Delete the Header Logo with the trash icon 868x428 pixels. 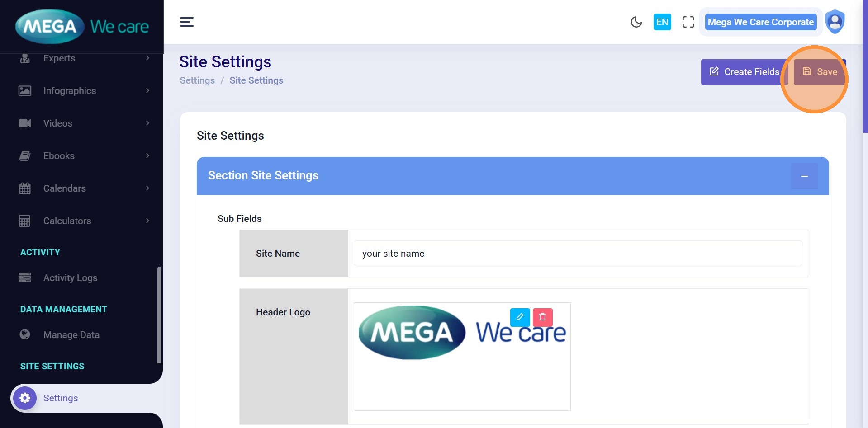(542, 317)
